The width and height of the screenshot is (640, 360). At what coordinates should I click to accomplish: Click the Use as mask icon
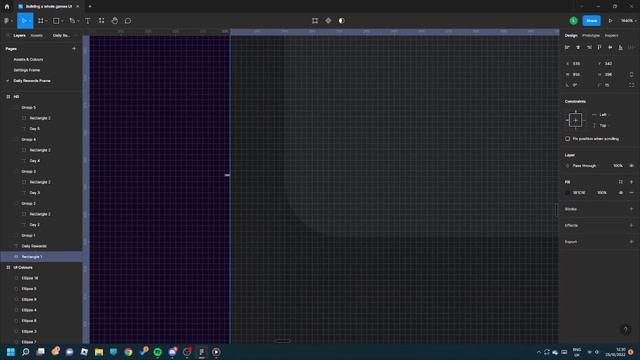click(342, 21)
